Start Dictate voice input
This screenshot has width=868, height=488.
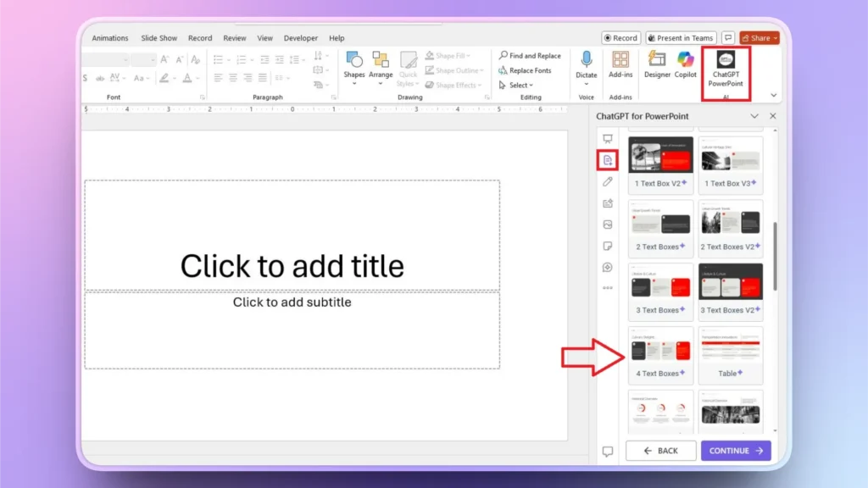[x=587, y=68]
